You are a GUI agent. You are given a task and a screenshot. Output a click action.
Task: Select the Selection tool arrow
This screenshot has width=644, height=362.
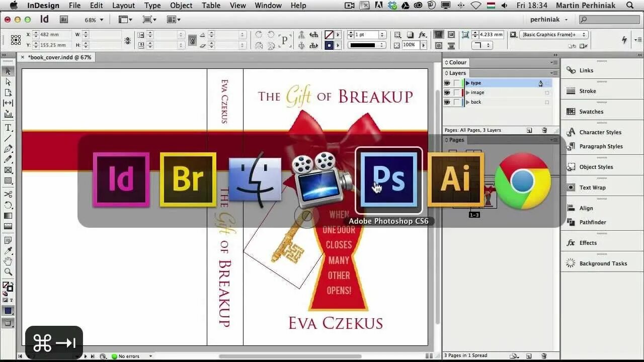pos(8,72)
